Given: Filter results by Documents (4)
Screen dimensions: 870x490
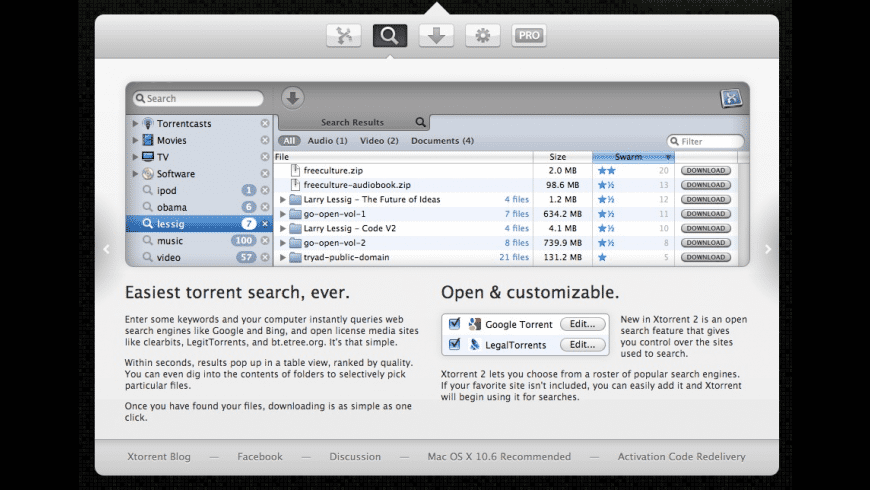Looking at the screenshot, I should tap(442, 140).
